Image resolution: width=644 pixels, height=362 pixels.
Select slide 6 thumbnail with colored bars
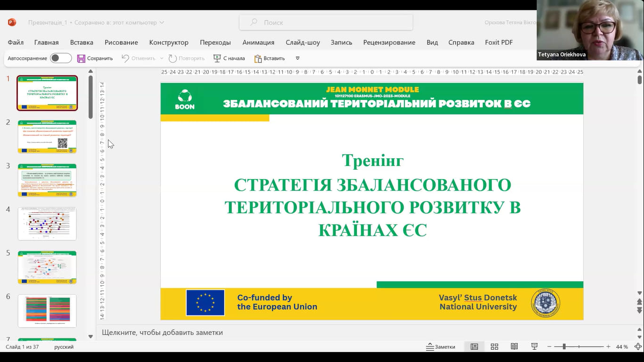[47, 311]
